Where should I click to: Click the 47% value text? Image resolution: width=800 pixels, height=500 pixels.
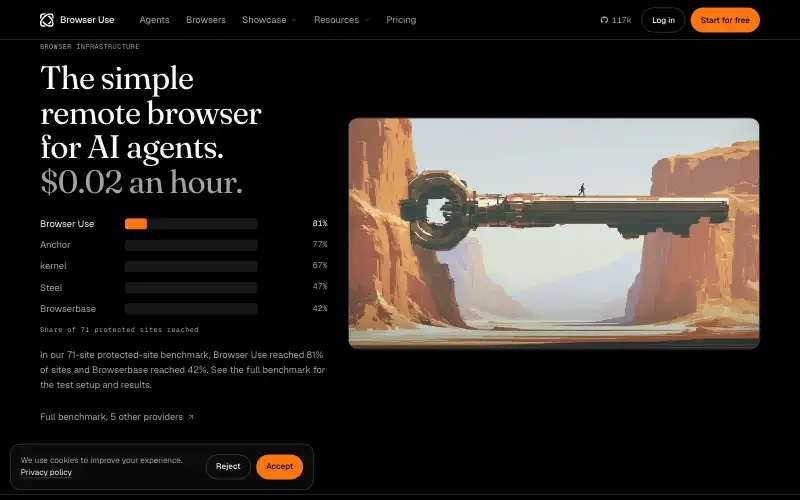point(320,286)
